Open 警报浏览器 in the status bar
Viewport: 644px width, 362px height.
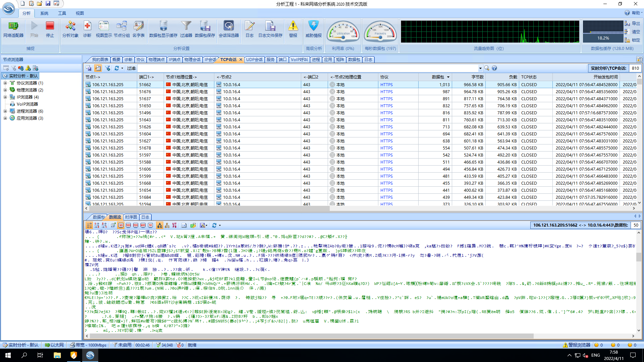click(577, 345)
